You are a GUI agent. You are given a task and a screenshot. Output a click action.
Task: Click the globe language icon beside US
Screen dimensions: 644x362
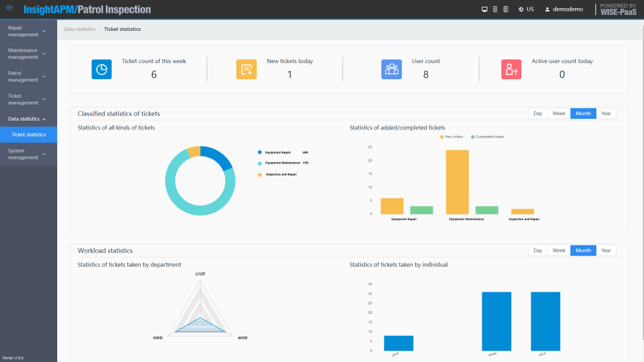click(521, 9)
